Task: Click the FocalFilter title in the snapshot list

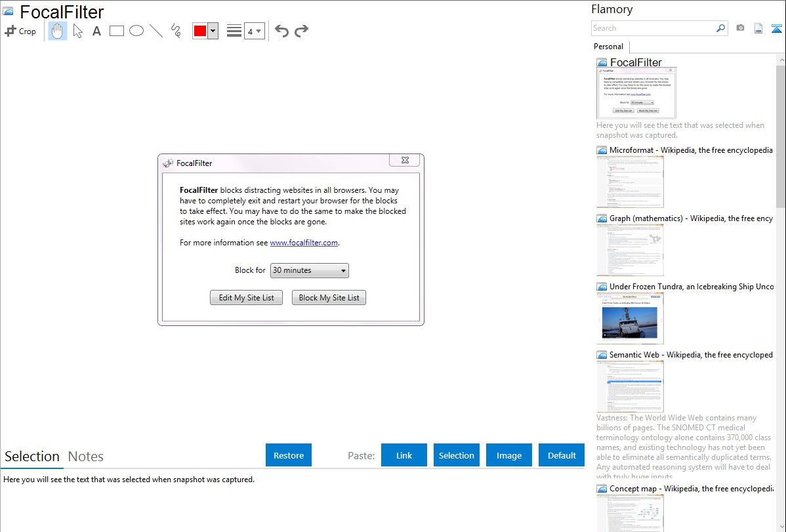Action: (636, 62)
